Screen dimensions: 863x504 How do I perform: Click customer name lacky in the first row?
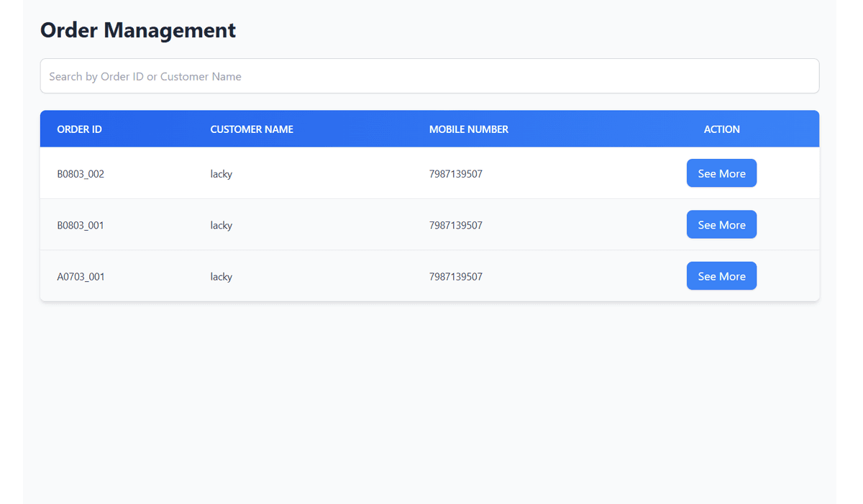(x=221, y=173)
